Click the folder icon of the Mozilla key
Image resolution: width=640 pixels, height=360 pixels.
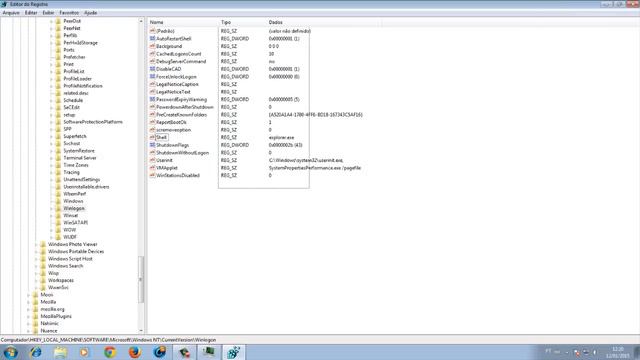[35, 302]
